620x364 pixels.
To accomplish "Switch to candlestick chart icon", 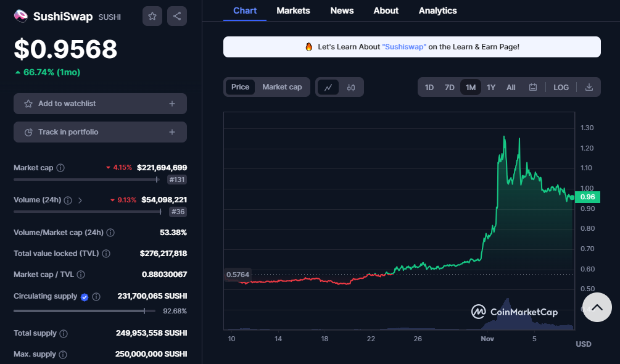I will coord(351,88).
